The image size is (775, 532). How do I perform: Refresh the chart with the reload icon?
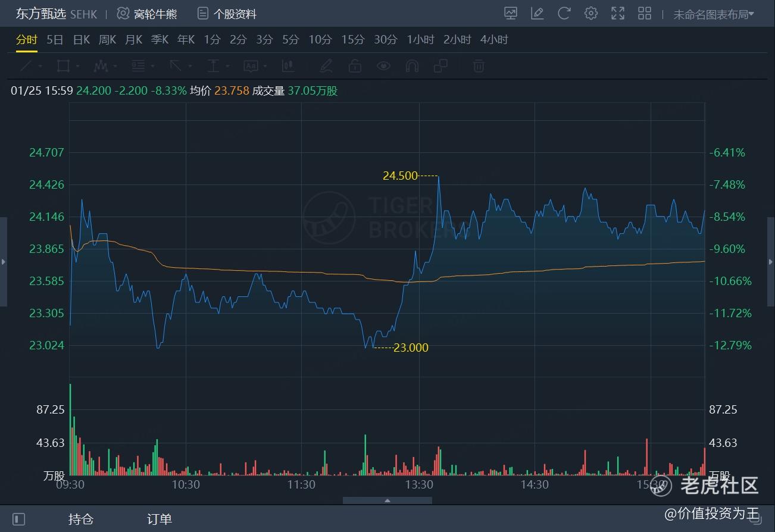click(564, 13)
